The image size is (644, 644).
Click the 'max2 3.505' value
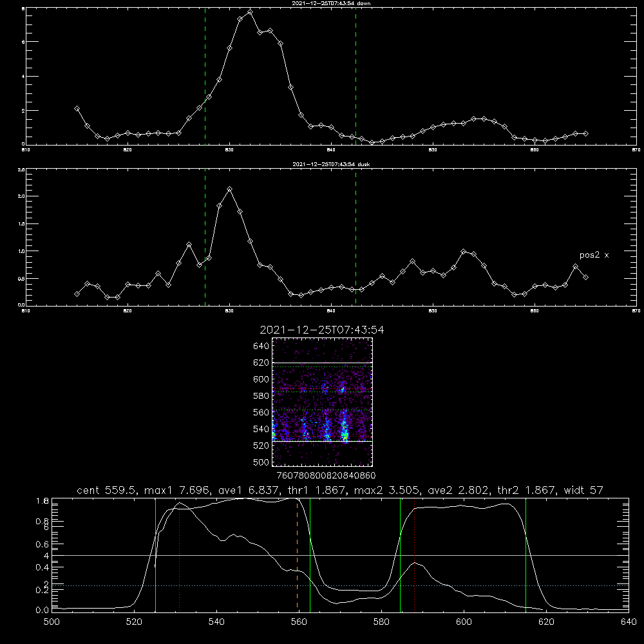coord(386,490)
